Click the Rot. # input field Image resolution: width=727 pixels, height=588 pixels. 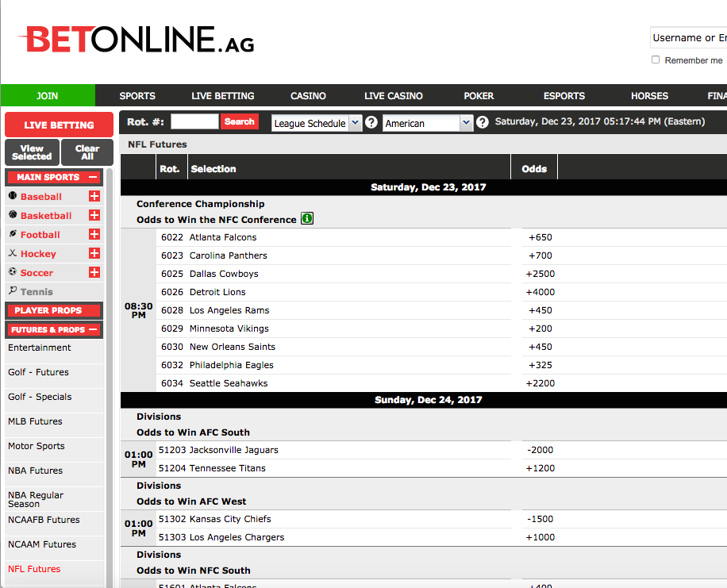click(194, 122)
